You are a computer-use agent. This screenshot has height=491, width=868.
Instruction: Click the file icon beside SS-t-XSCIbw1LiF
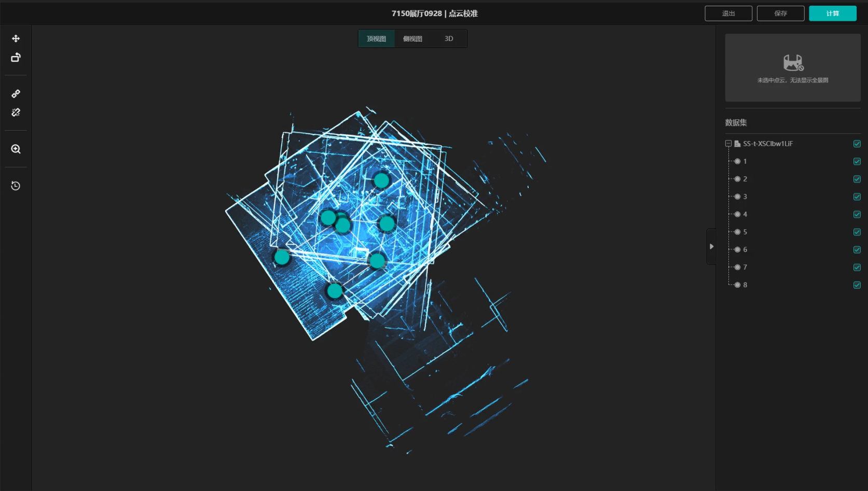[737, 144]
